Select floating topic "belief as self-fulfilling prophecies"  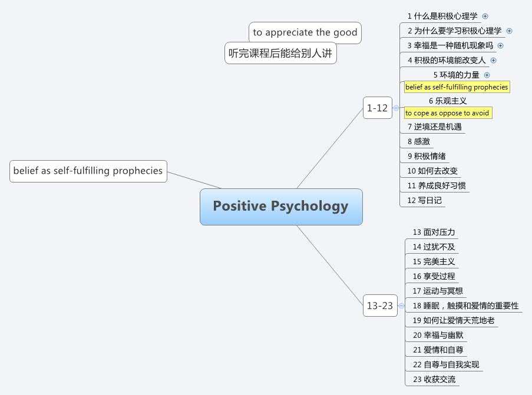pyautogui.click(x=88, y=171)
